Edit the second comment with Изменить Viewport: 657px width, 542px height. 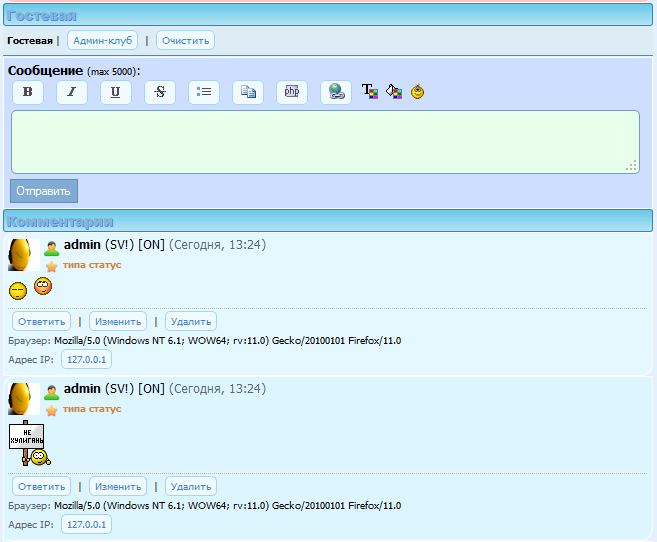click(x=118, y=487)
